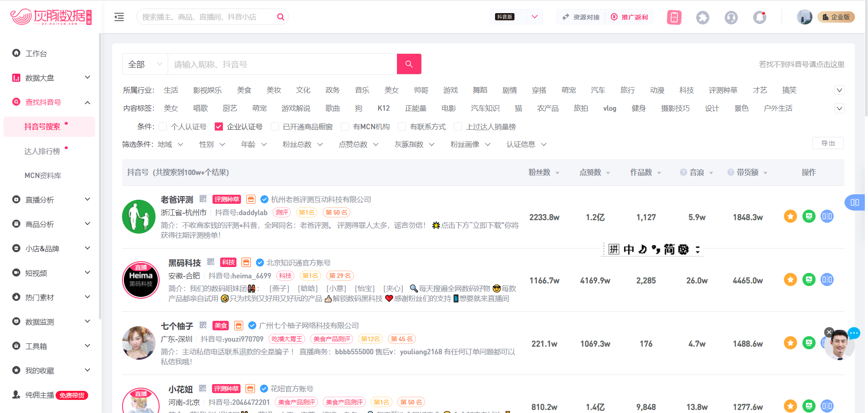Click the green monitor icon for 黑码科技
The width and height of the screenshot is (868, 413).
click(x=809, y=280)
